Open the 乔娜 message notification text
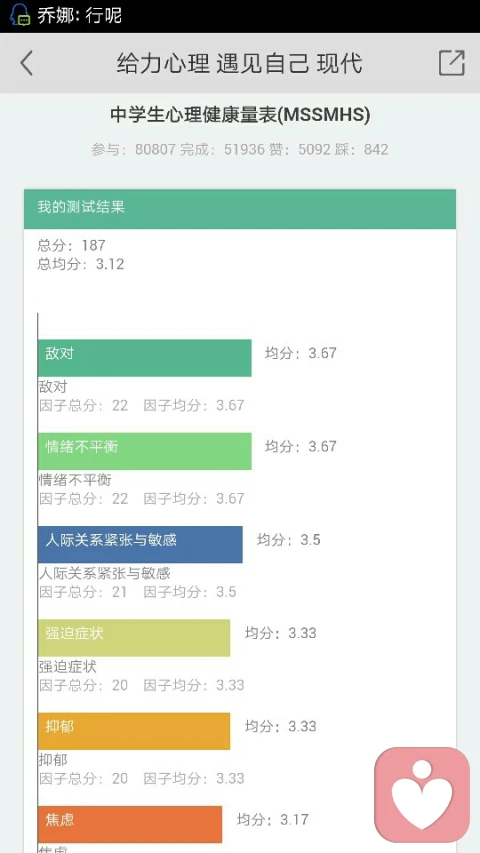 (79, 15)
